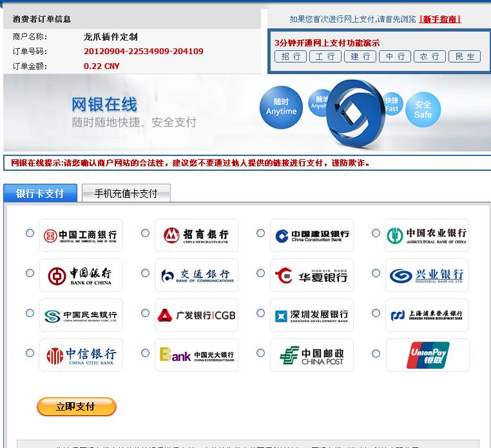Screen dimensions: 491x448
Task: Click the Bank of China logo
Action: click(81, 275)
